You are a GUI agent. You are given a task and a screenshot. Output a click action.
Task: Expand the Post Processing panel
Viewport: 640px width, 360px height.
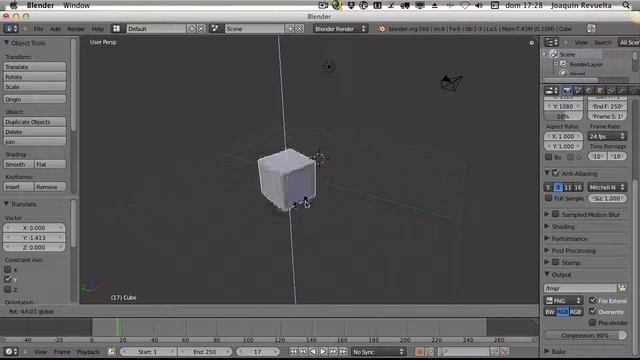tap(573, 251)
